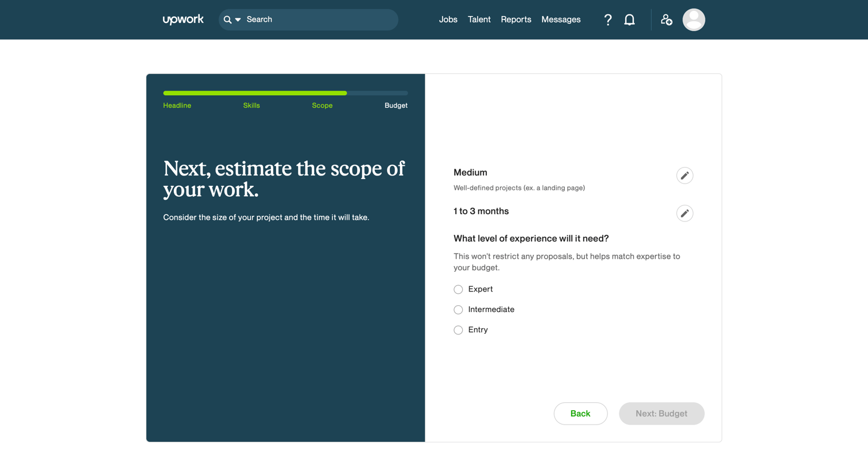Open the Messages menu
The image size is (868, 467).
[561, 20]
